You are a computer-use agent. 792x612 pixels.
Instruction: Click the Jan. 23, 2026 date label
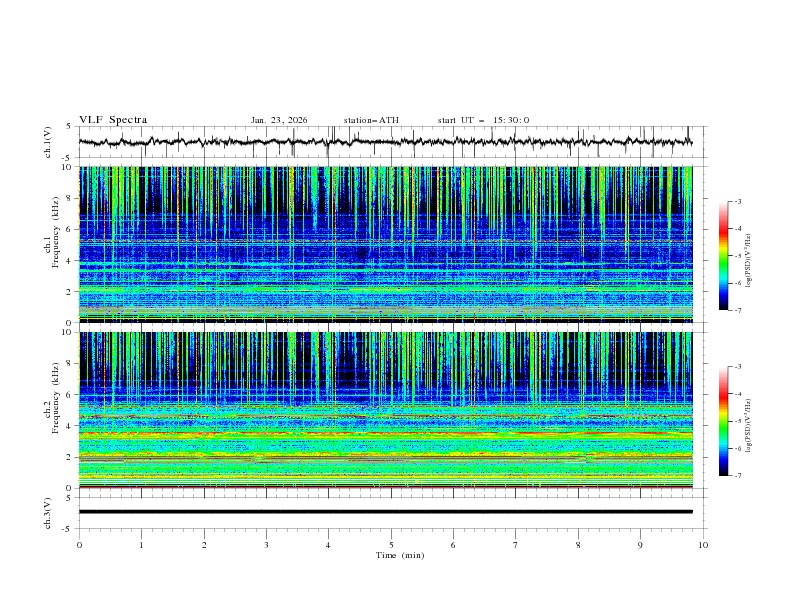(x=279, y=120)
